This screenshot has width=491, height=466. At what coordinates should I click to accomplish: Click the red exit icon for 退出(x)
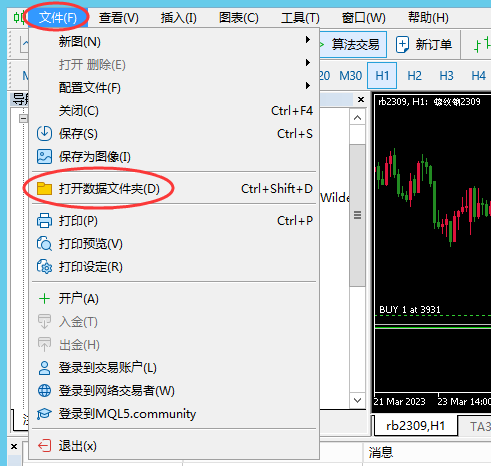44,446
